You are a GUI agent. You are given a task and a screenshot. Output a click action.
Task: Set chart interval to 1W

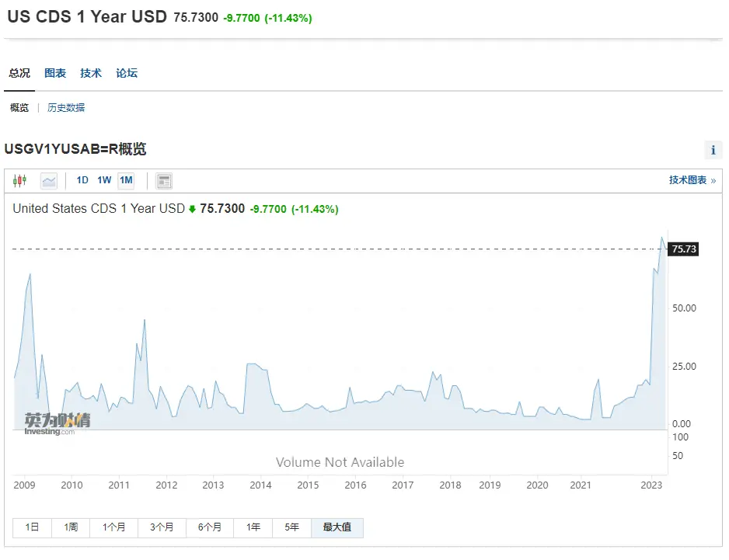tap(104, 180)
